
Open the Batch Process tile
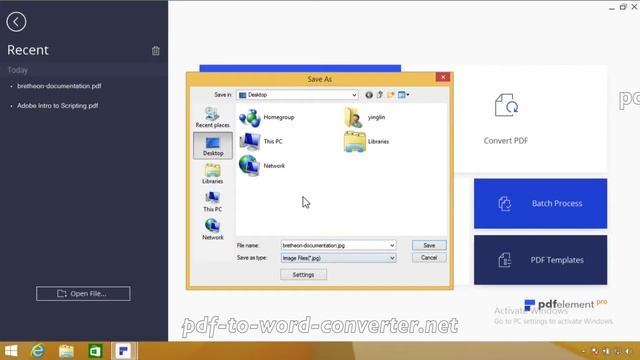(x=540, y=203)
